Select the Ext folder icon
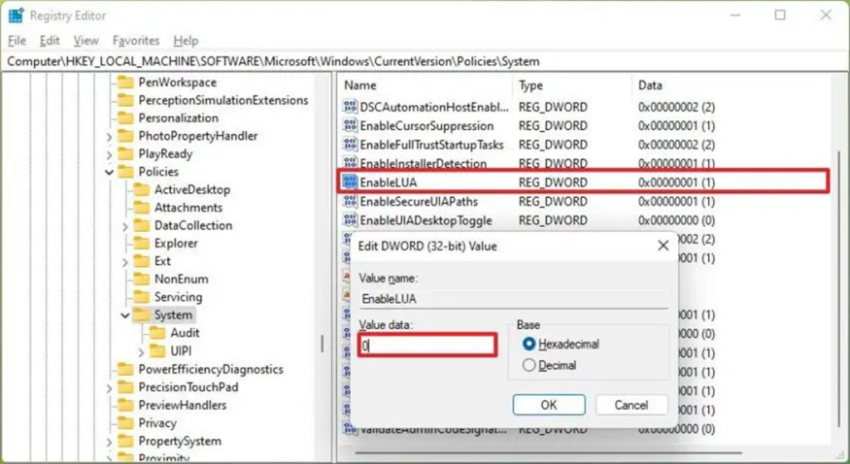The width and height of the screenshot is (850, 464). click(x=141, y=261)
